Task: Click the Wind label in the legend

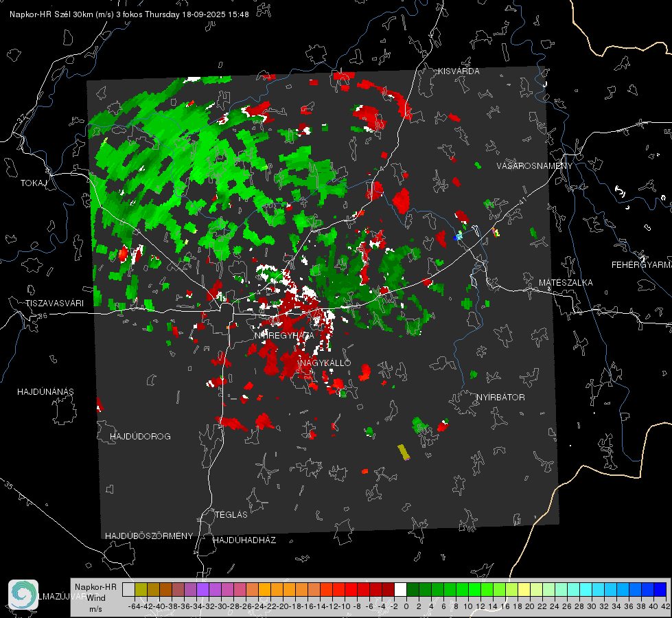Action: [96, 598]
